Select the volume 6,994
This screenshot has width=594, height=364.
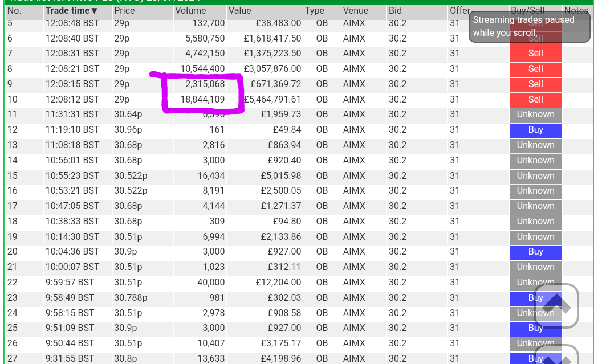pos(214,237)
